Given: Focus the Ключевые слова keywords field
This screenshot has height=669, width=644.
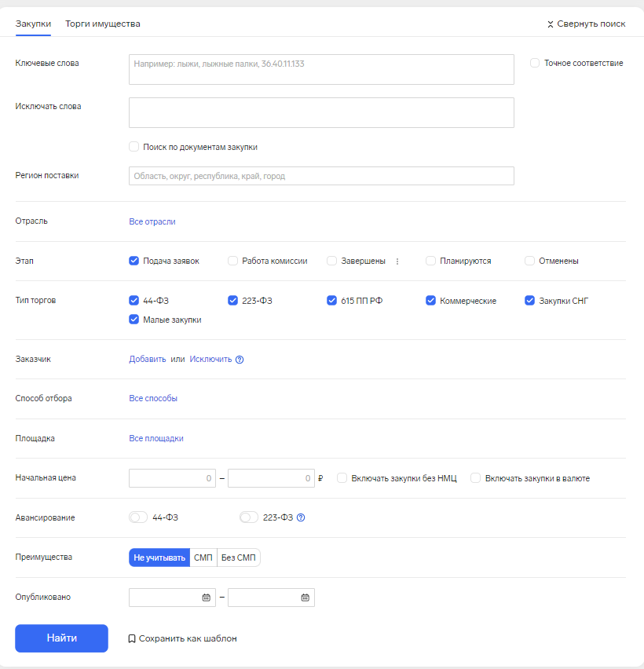Looking at the screenshot, I should click(x=321, y=70).
